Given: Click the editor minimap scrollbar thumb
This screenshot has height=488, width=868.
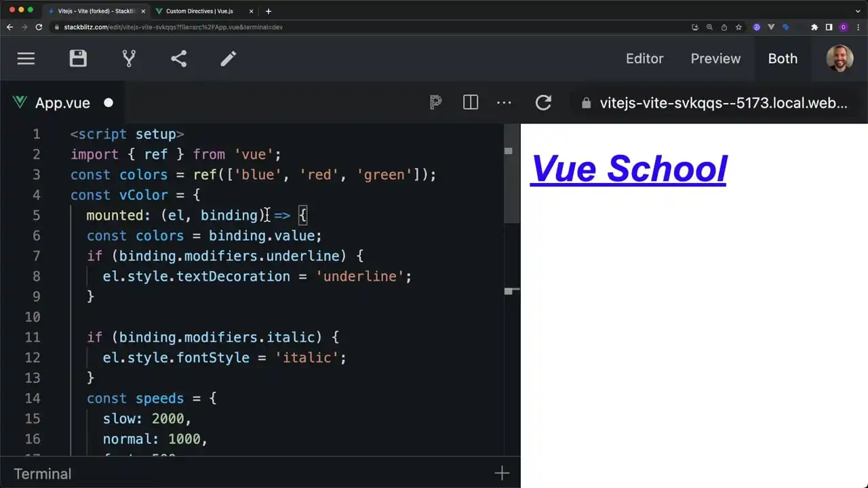Looking at the screenshot, I should coord(512,174).
